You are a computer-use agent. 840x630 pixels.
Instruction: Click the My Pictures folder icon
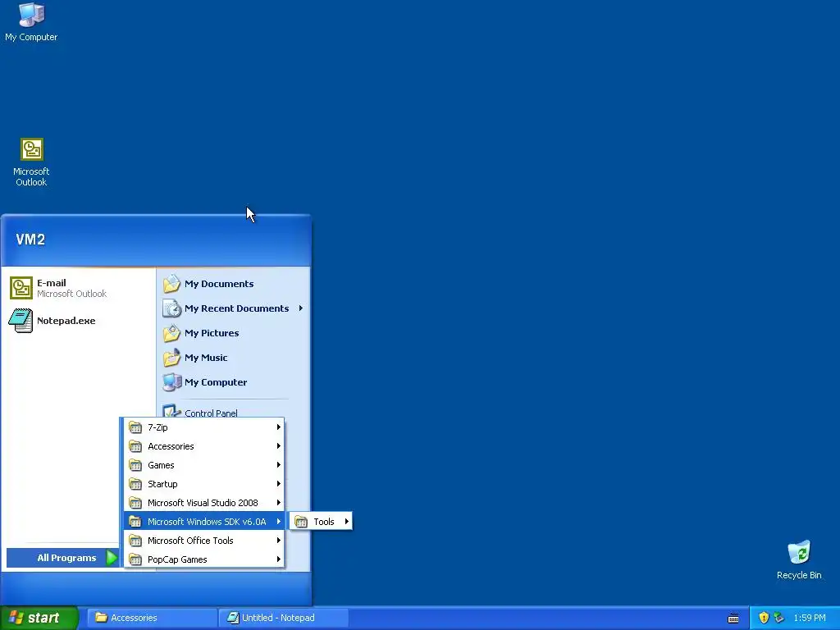pyautogui.click(x=172, y=333)
